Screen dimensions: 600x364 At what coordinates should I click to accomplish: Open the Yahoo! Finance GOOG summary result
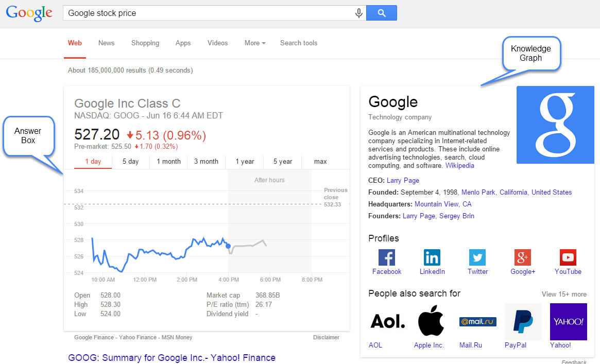tap(172, 358)
